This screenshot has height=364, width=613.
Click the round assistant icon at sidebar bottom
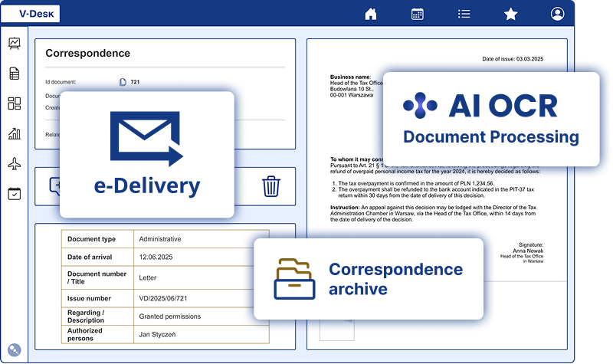click(14, 350)
